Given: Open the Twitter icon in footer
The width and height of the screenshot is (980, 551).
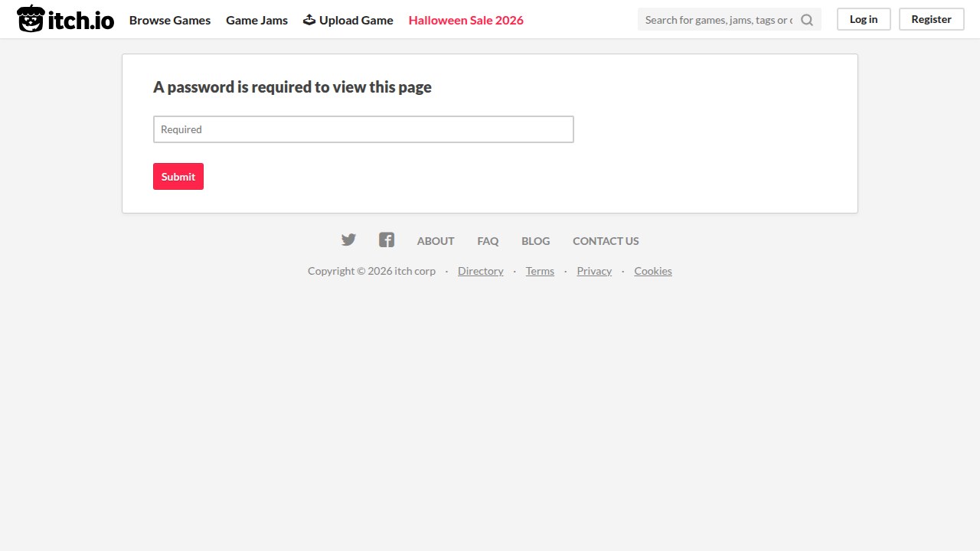Looking at the screenshot, I should click(x=348, y=240).
